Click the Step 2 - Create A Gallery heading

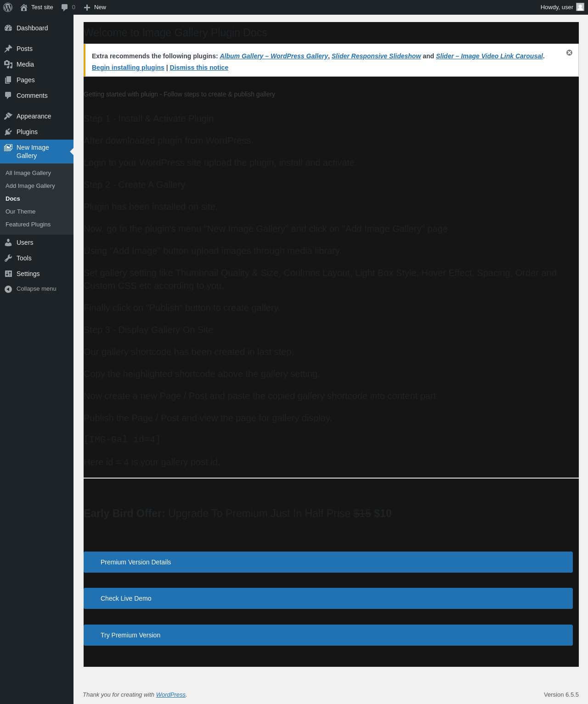(135, 185)
